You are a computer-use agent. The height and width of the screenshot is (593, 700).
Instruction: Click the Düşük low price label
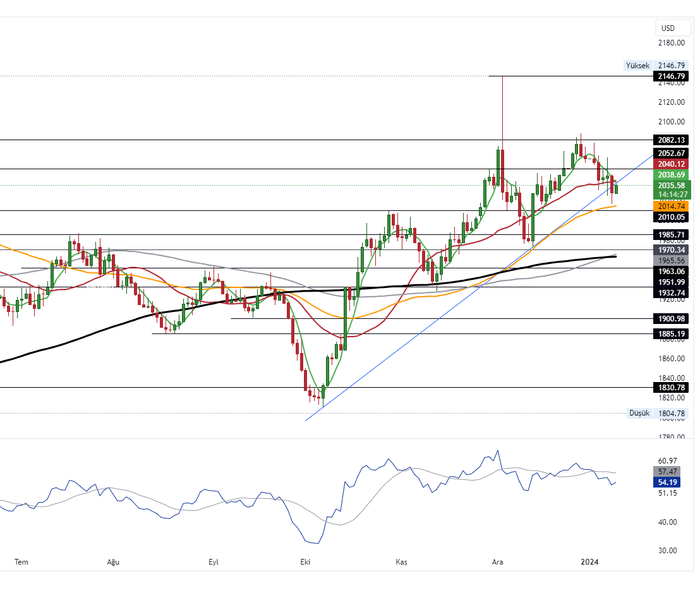pyautogui.click(x=639, y=413)
